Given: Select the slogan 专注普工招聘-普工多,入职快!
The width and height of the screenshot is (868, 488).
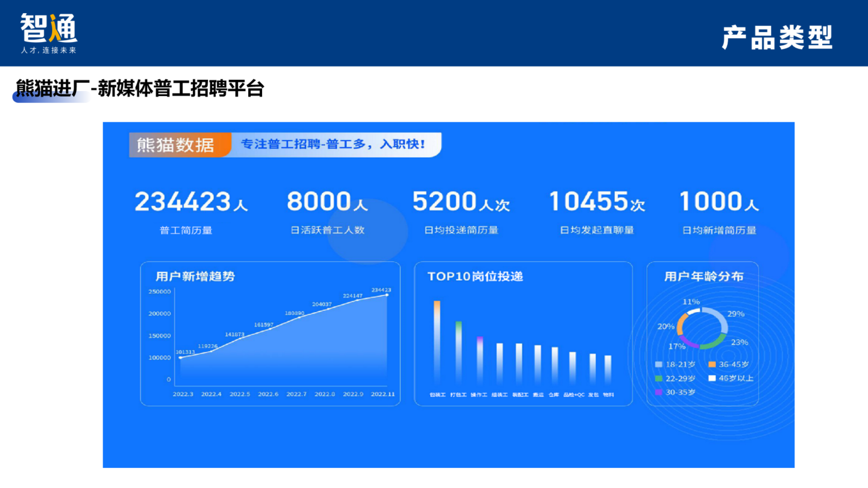Looking at the screenshot, I should pyautogui.click(x=333, y=144).
